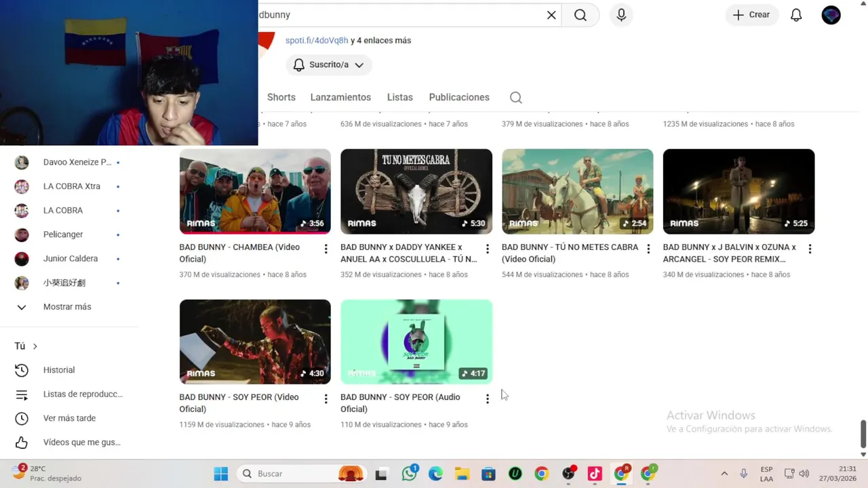Click the Crear button
This screenshot has width=868, height=488.
tap(751, 15)
